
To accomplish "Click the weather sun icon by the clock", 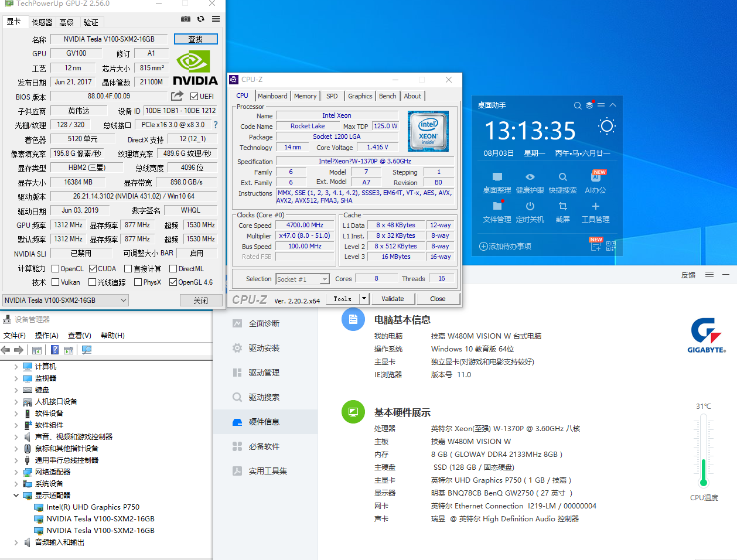I will point(607,126).
